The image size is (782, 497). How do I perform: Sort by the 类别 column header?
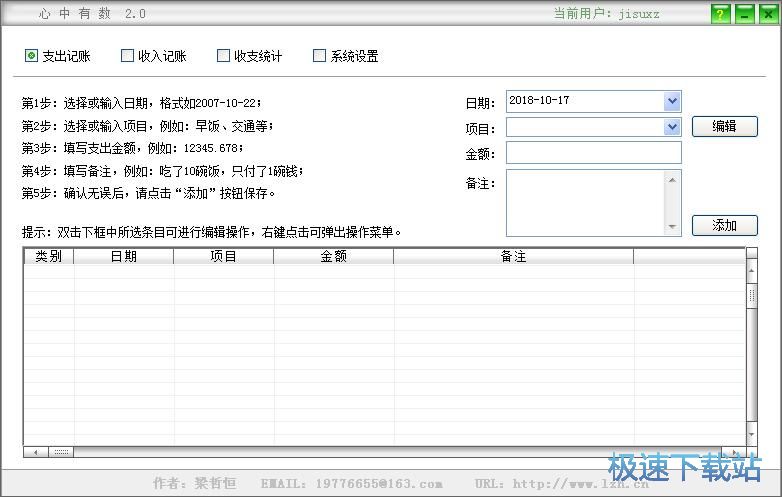pos(49,256)
